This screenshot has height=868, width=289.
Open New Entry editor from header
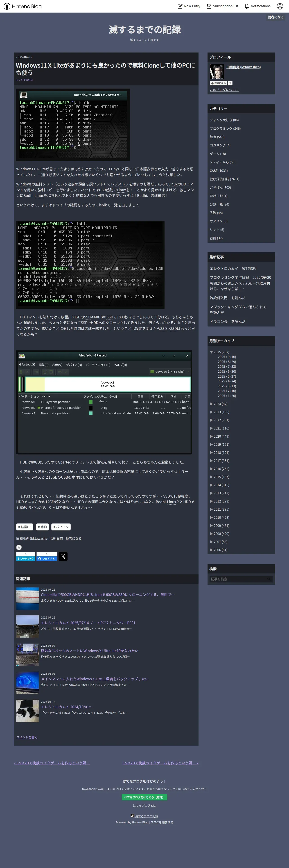189,6
